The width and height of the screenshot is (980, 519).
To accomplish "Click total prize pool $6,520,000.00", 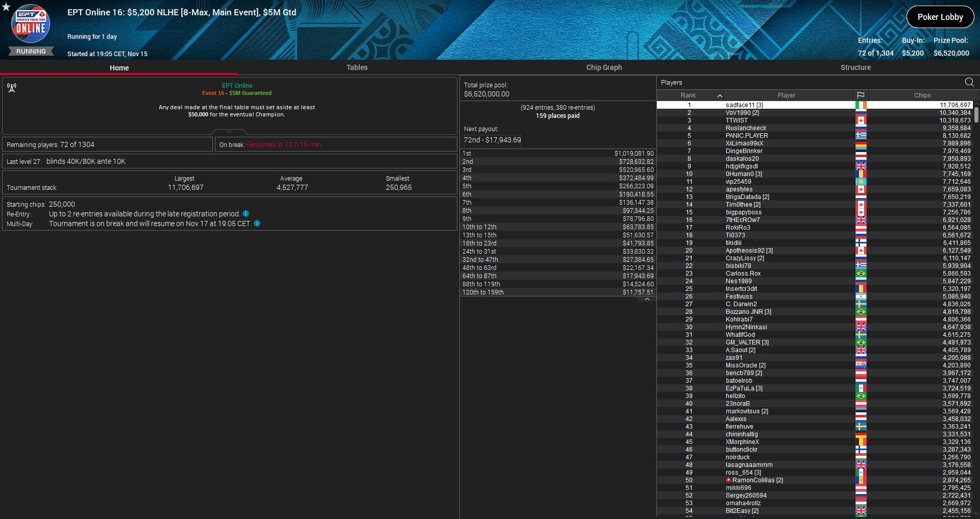I will click(x=486, y=94).
